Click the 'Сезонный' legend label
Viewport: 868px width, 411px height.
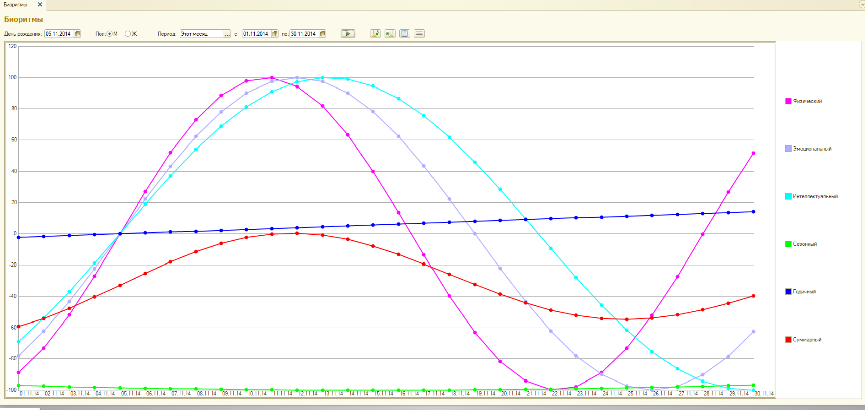pos(805,244)
